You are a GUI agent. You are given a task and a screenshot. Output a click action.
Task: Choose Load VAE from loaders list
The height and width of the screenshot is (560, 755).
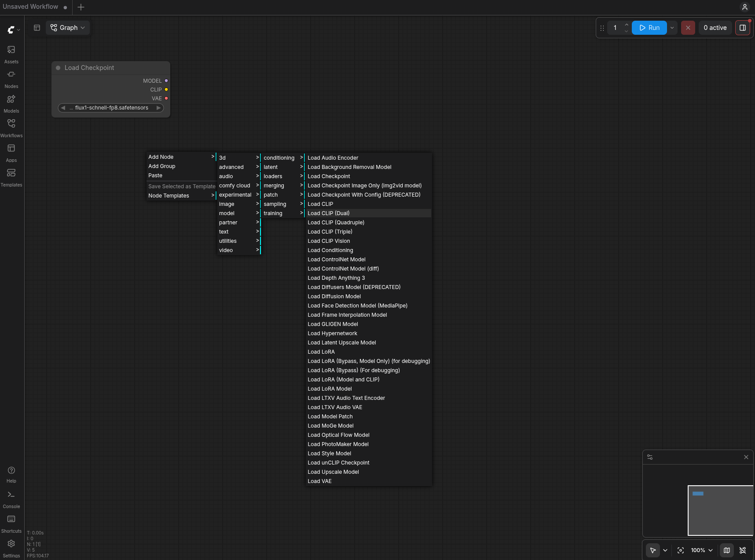pyautogui.click(x=369, y=481)
